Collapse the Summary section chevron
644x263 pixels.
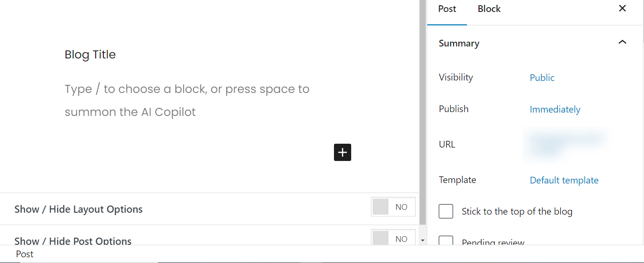click(x=622, y=43)
